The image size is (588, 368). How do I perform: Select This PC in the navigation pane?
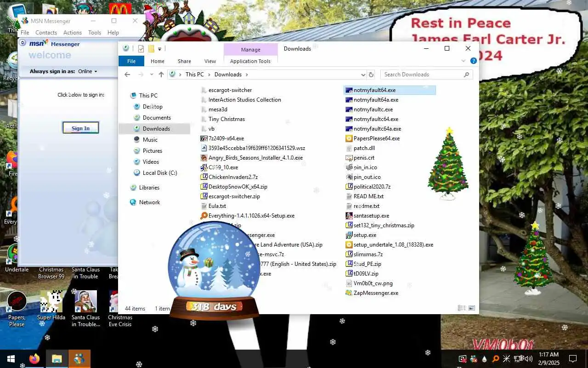148,96
